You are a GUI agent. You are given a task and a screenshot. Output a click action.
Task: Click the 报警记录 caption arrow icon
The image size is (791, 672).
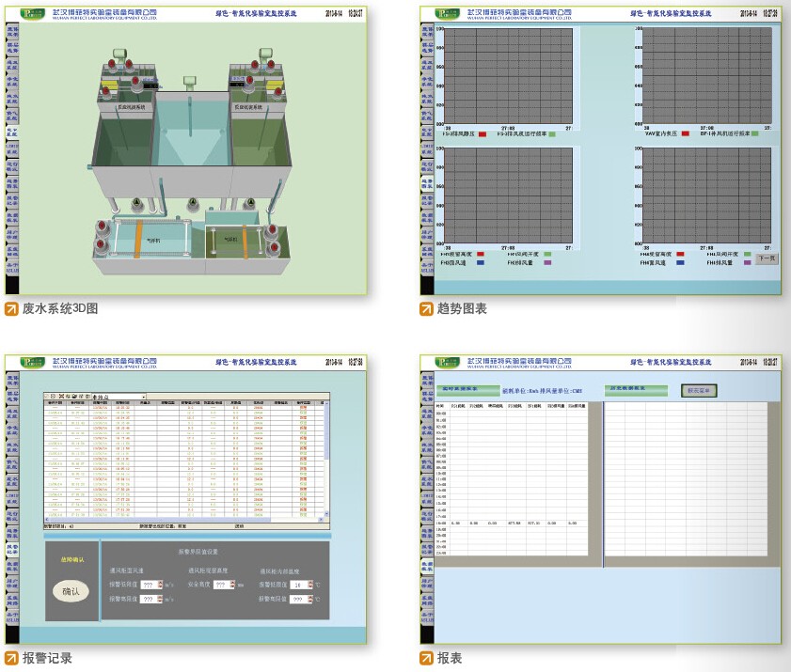click(10, 658)
